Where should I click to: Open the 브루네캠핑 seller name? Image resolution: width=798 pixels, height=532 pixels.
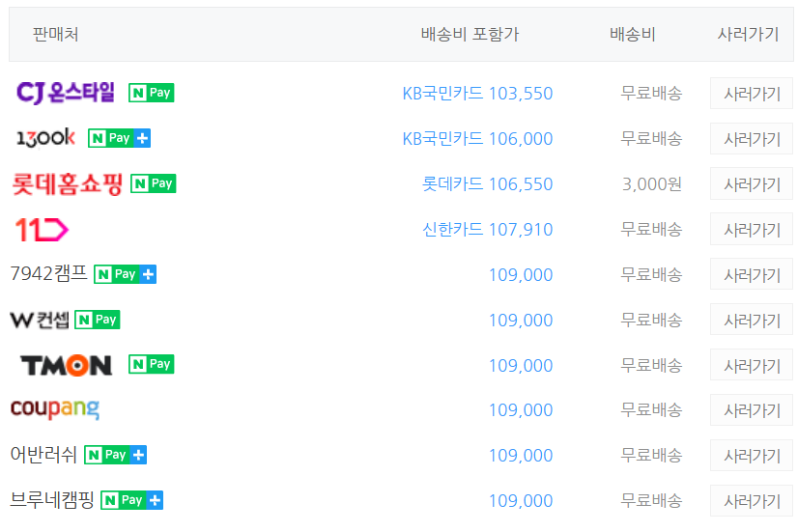pos(52,500)
